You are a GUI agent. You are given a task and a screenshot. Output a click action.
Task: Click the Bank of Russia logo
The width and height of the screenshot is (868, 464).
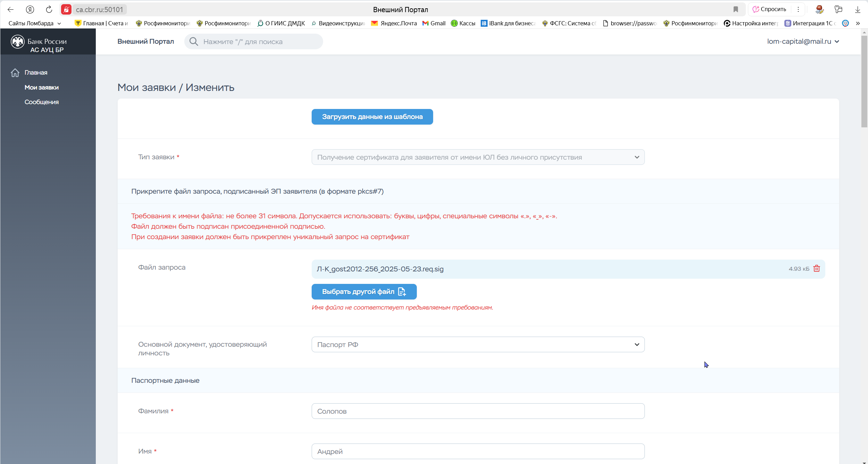click(18, 42)
